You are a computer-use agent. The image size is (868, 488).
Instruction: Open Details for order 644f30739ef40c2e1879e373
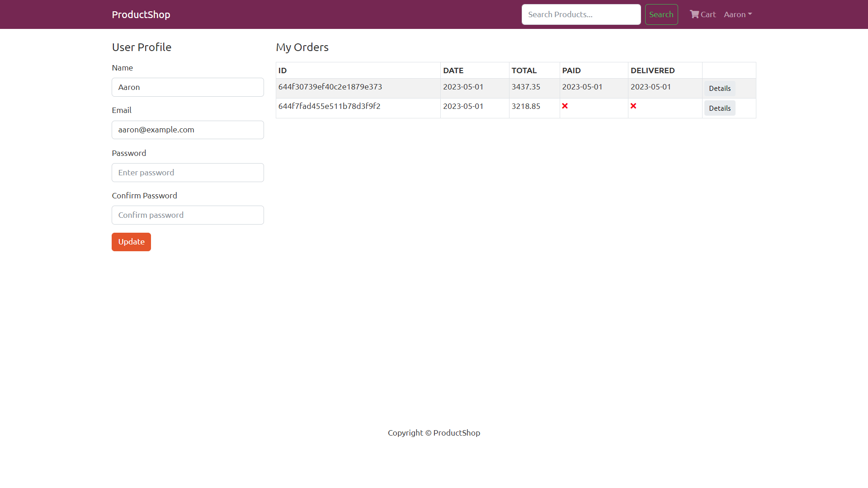tap(719, 89)
